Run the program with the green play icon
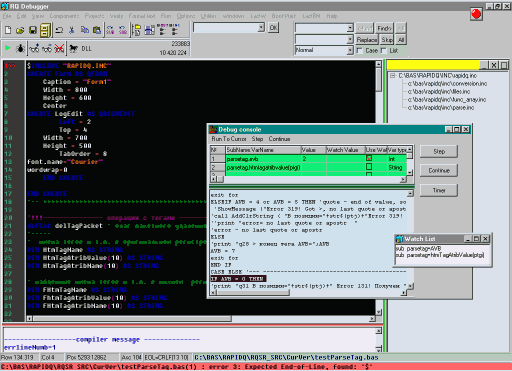The image size is (512, 371). point(8,48)
